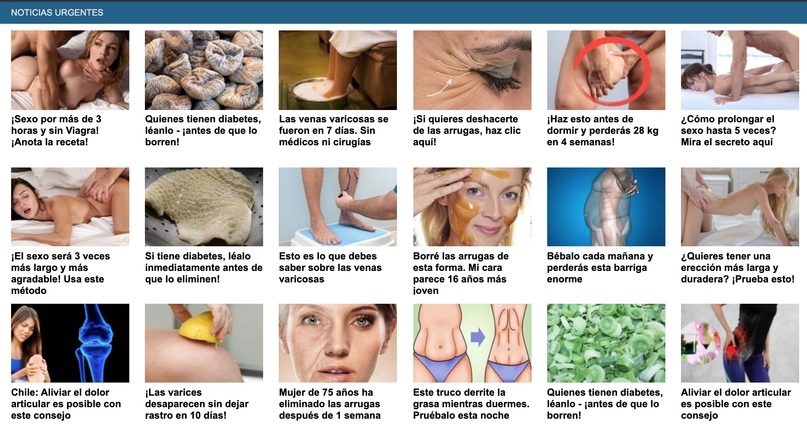Screen dimensions: 807x431
Task: Open the foot soaking in bowl thumbnail
Action: (x=338, y=70)
